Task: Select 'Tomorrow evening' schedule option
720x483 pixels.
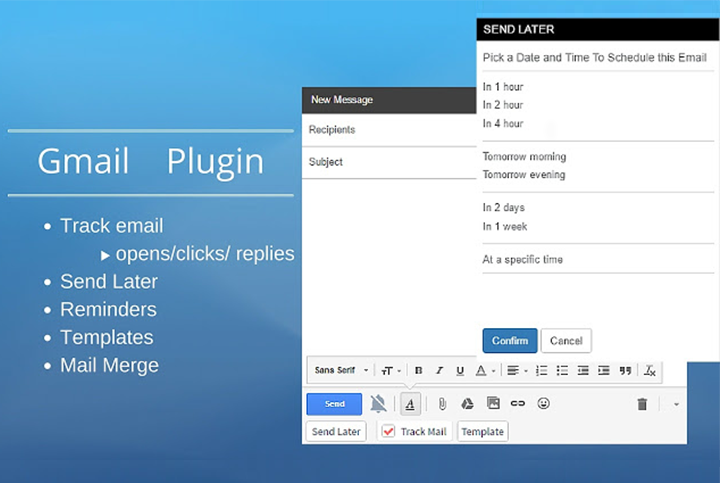Action: coord(524,174)
